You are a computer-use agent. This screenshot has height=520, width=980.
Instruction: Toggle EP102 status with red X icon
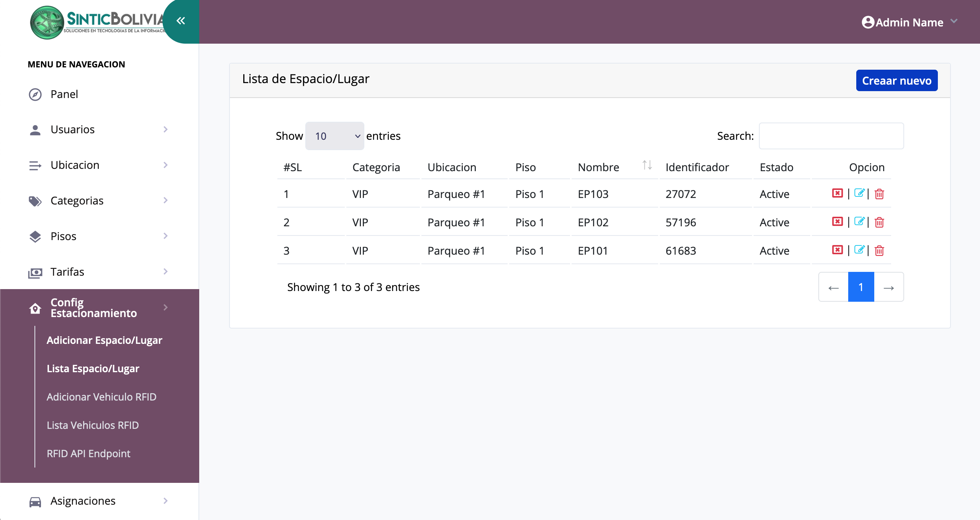click(837, 222)
